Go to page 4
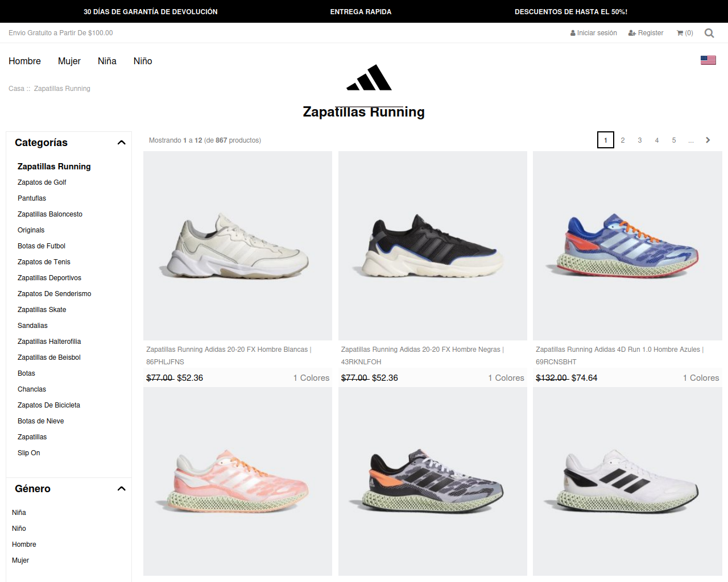Screen dimensions: 728x582 [x=657, y=140]
